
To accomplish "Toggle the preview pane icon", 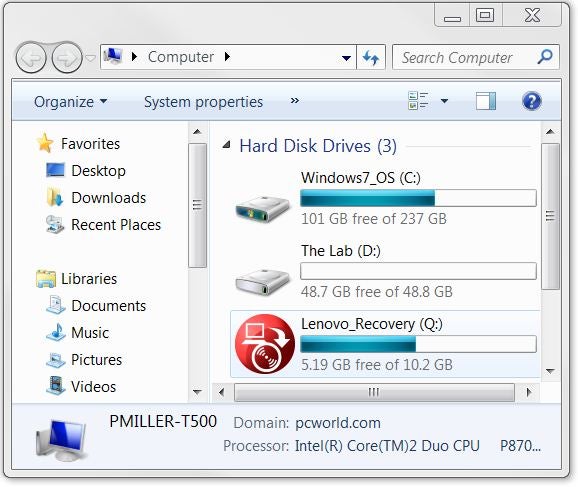I will [485, 101].
